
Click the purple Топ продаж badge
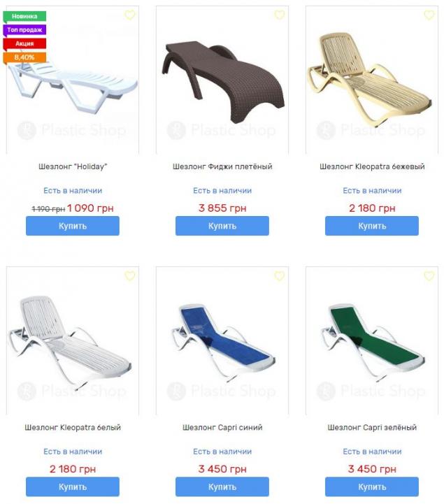pos(24,30)
